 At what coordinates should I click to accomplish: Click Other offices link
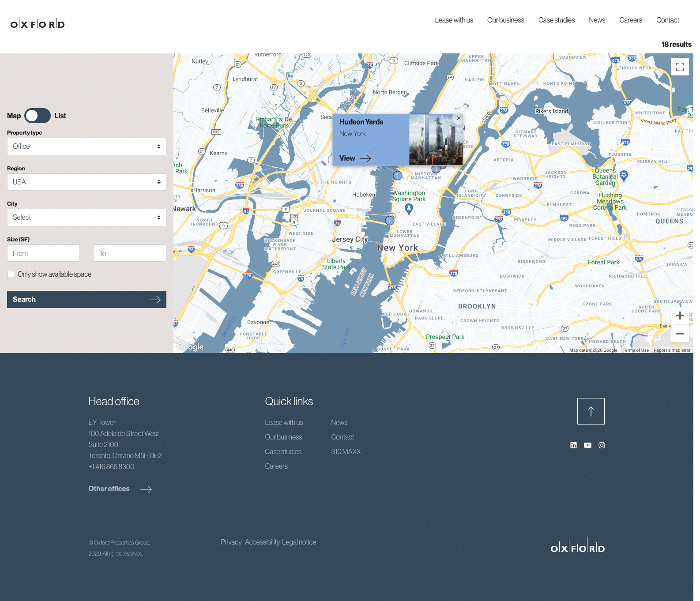pyautogui.click(x=109, y=488)
